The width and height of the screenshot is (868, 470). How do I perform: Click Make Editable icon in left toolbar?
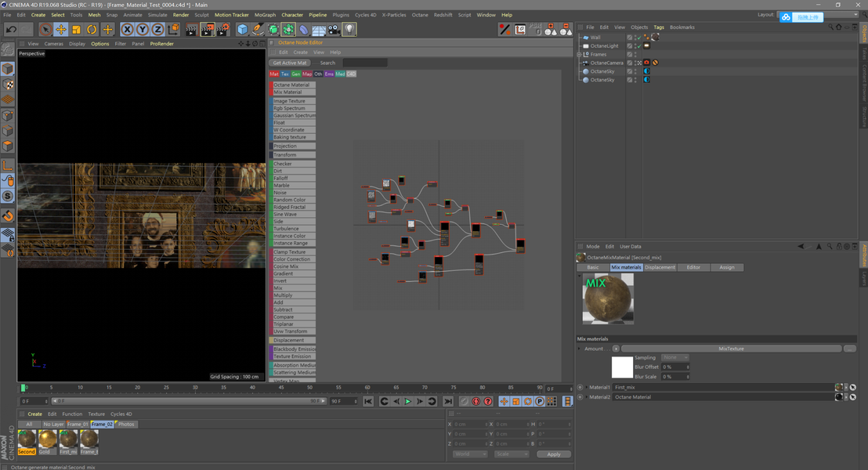8,49
